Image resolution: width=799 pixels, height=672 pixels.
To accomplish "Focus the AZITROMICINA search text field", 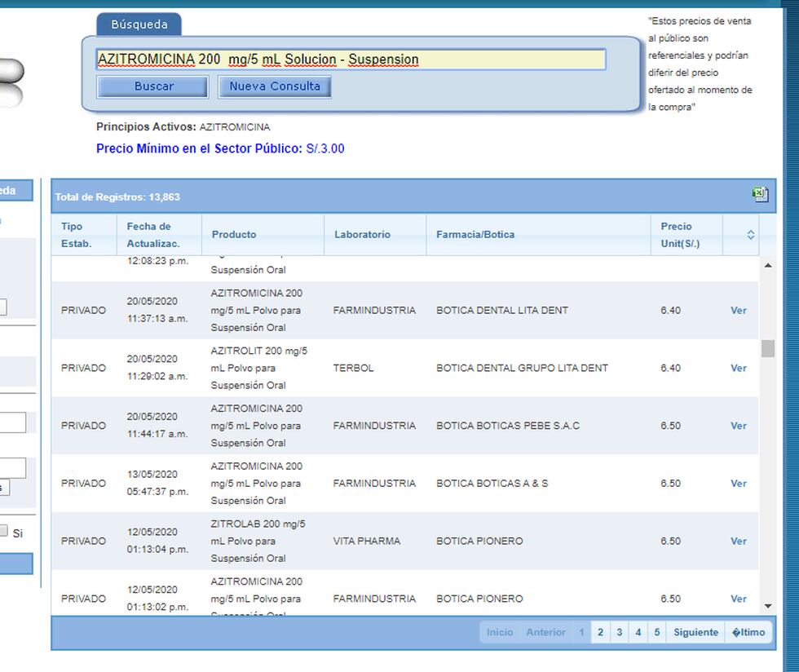I will tap(351, 60).
